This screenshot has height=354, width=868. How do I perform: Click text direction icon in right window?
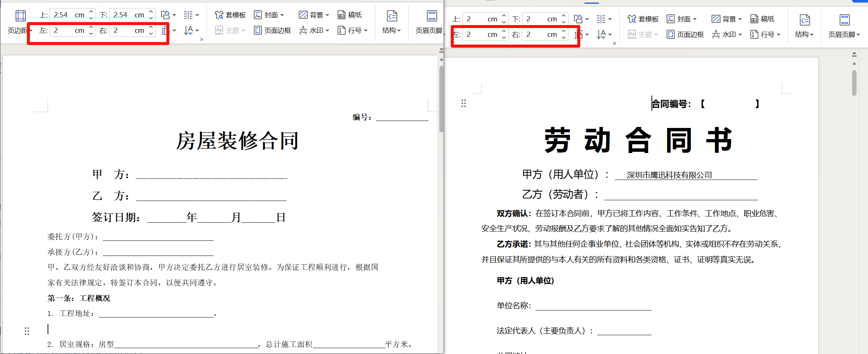601,34
